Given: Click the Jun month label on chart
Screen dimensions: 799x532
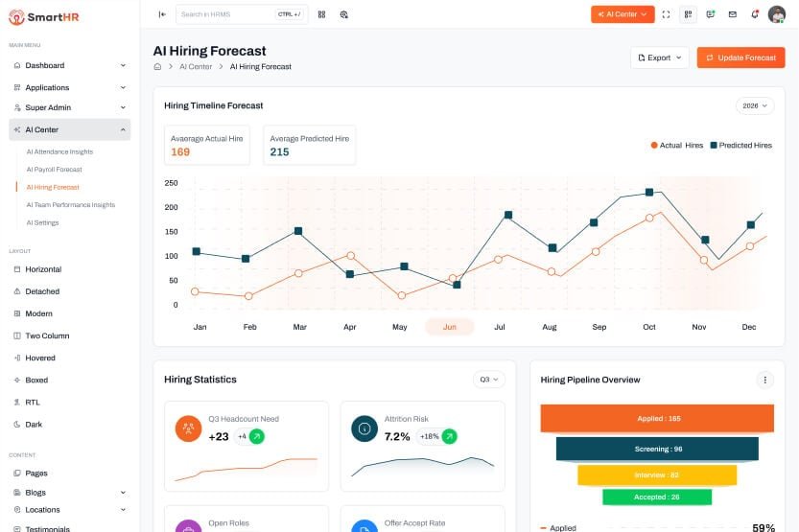Looking at the screenshot, I should (x=450, y=327).
